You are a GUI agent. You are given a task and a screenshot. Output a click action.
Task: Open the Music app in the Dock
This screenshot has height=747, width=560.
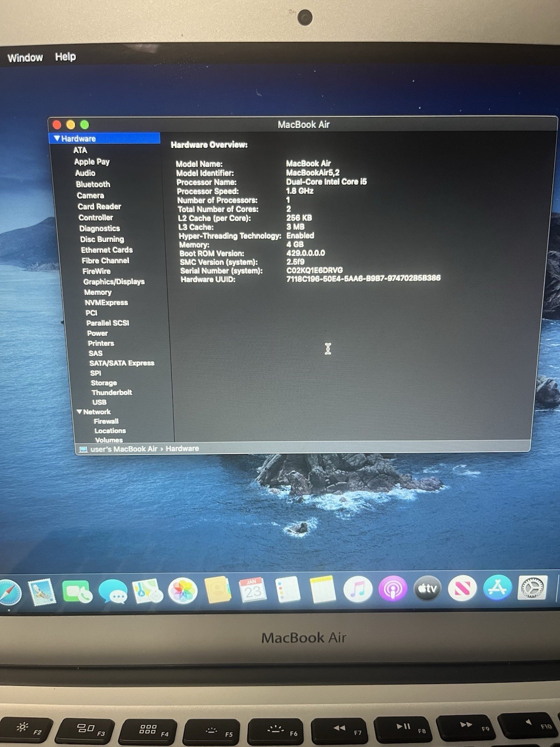(357, 589)
